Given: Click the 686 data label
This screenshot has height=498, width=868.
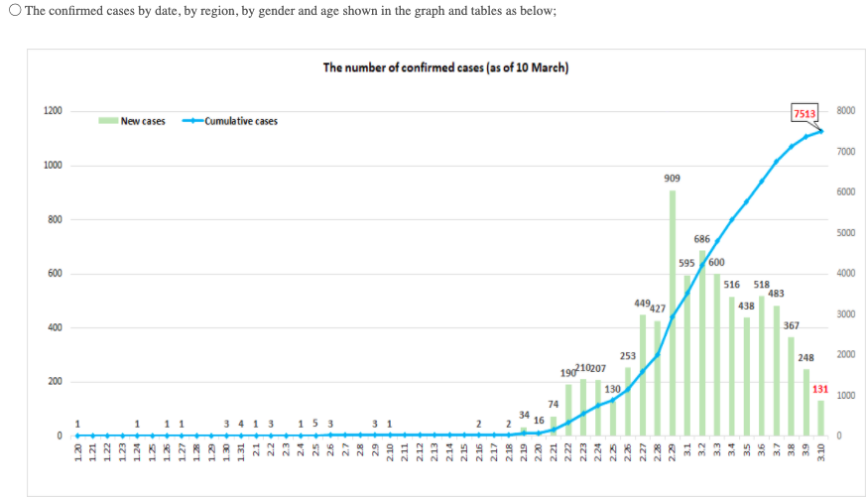Looking at the screenshot, I should (701, 239).
